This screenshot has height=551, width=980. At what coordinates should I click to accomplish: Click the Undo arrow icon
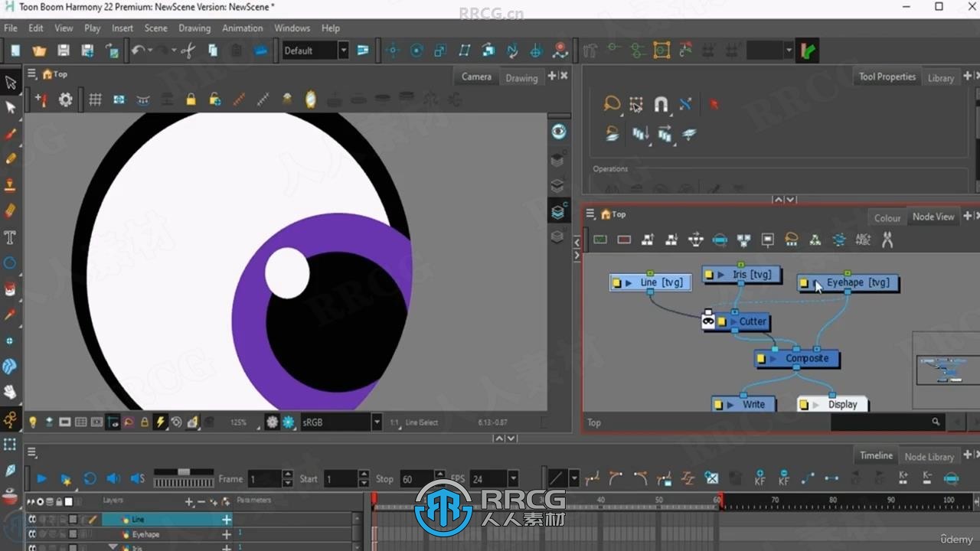138,51
